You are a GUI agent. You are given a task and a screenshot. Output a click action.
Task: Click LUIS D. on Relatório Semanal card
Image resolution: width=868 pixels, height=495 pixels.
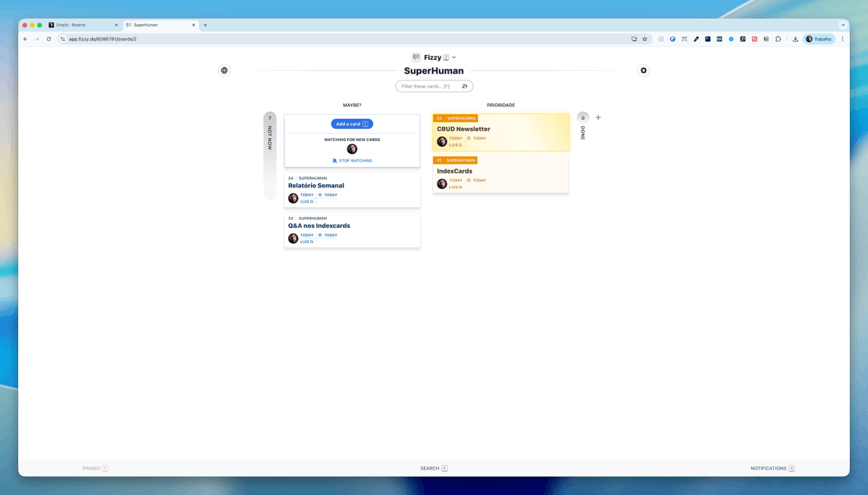pos(307,202)
